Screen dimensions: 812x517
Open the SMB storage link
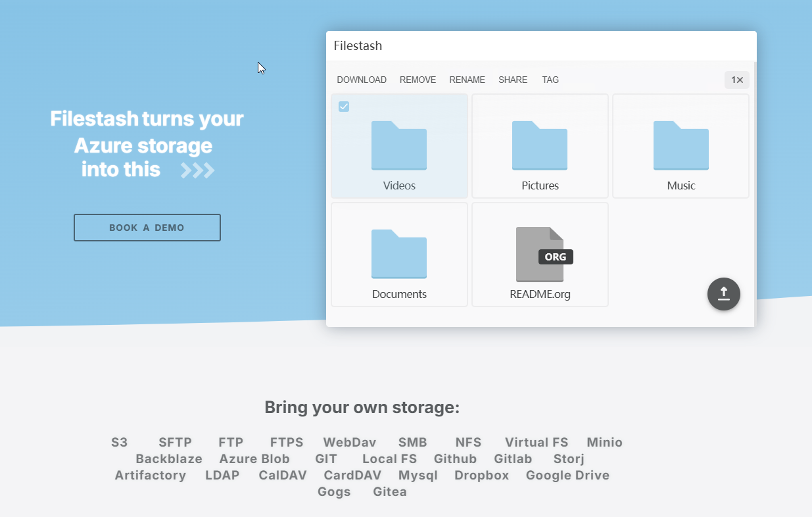(x=412, y=442)
